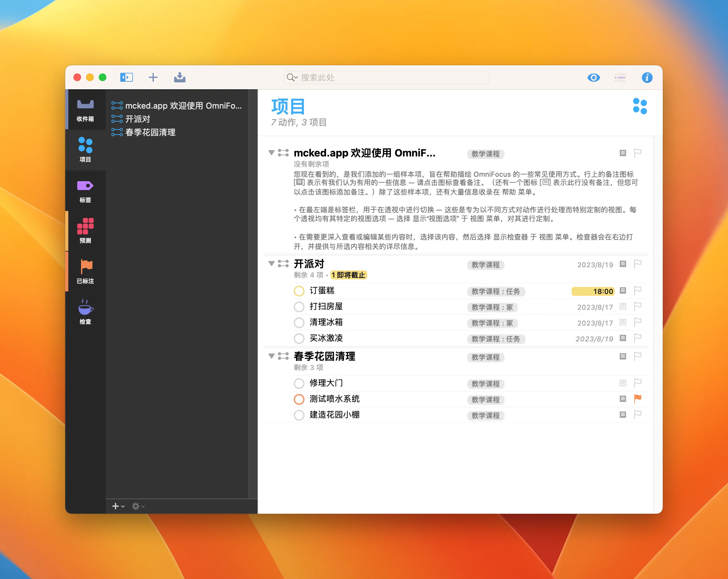Complete the 清理冰箱 task
Screen dimensions: 728x579
[x=299, y=323]
